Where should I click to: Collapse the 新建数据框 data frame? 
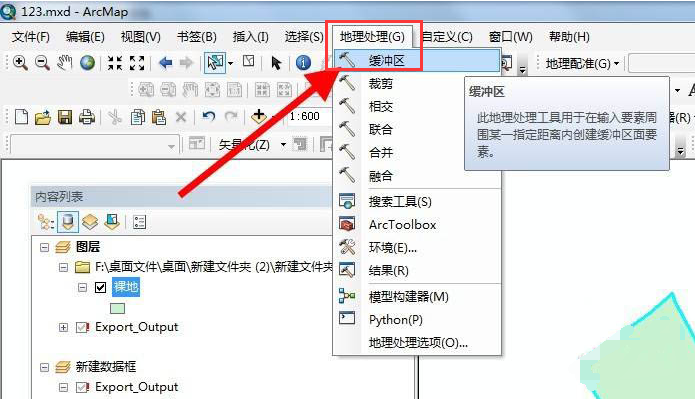tap(44, 367)
